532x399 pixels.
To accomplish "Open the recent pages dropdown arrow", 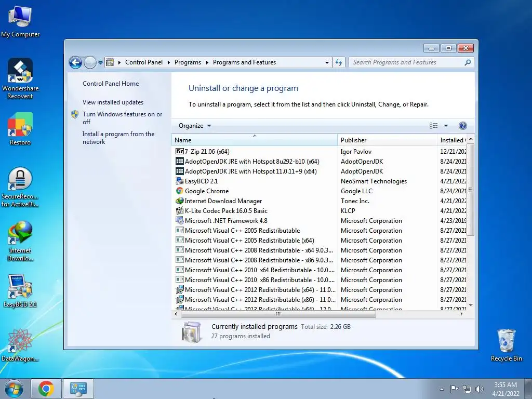I will pos(100,63).
